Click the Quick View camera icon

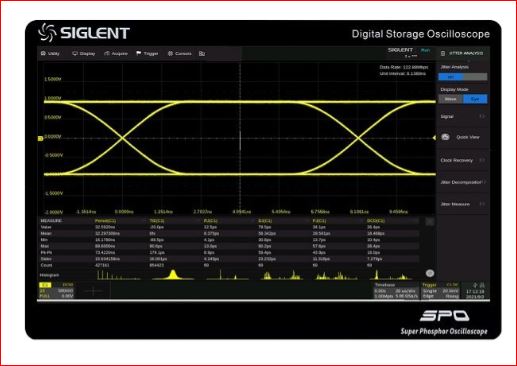point(445,137)
